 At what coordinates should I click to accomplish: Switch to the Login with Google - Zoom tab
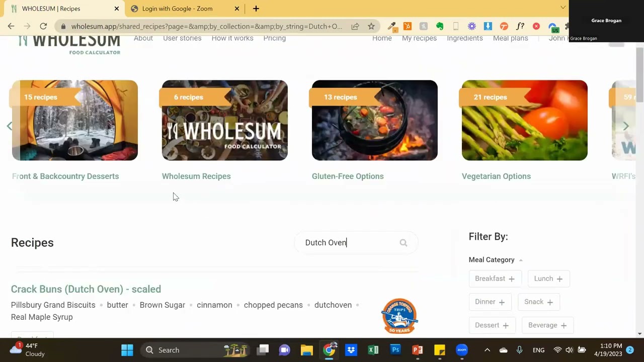pyautogui.click(x=185, y=9)
